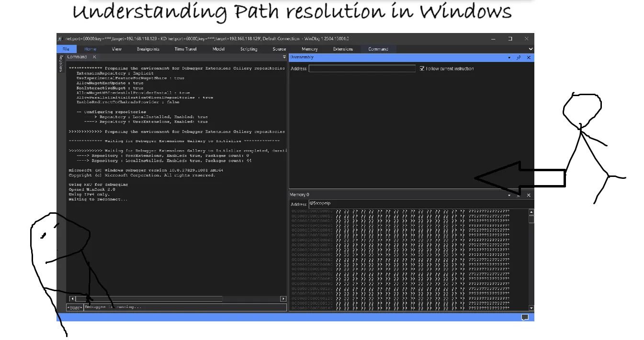Click the Memory 0 panel dock icon

[519, 195]
